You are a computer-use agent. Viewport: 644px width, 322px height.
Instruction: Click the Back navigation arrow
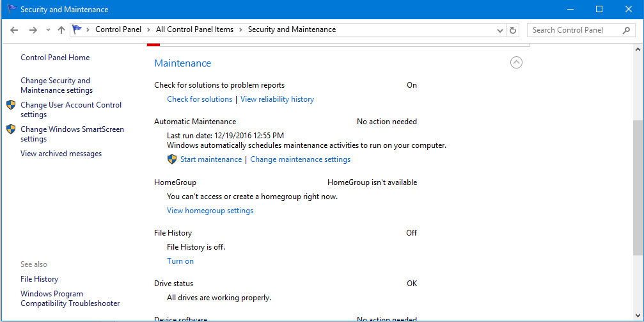[14, 30]
